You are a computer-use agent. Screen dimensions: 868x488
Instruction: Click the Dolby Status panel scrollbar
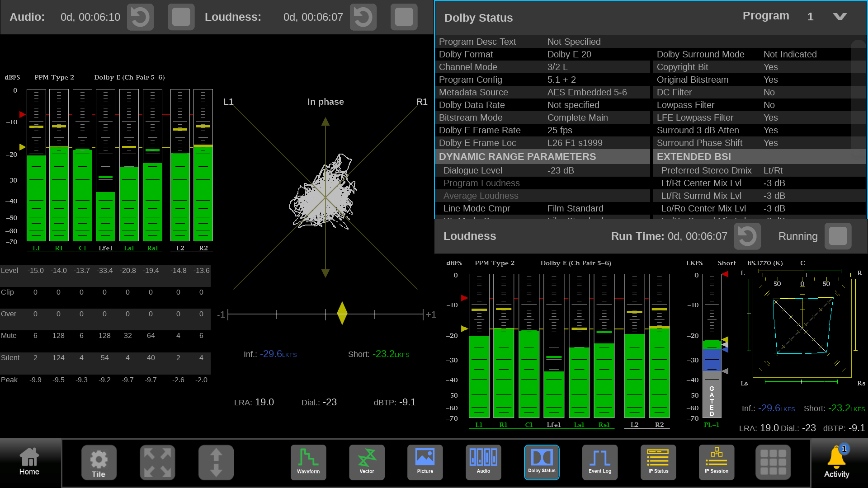pyautogui.click(x=858, y=95)
